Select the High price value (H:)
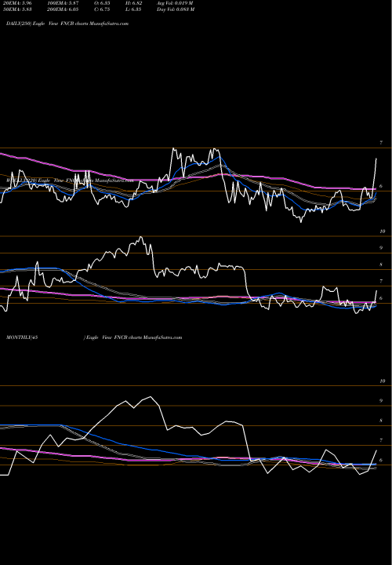392x565 pixels. click(132, 2)
